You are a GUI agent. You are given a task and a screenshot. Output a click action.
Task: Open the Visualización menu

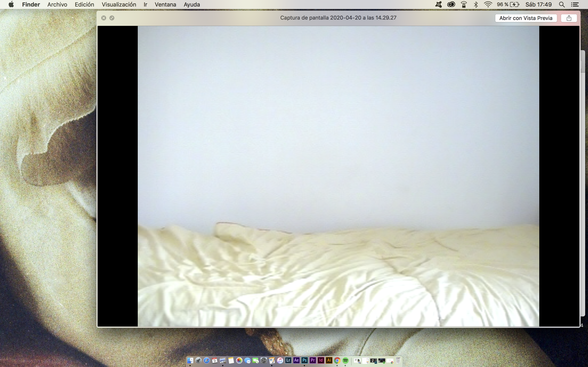(x=119, y=4)
